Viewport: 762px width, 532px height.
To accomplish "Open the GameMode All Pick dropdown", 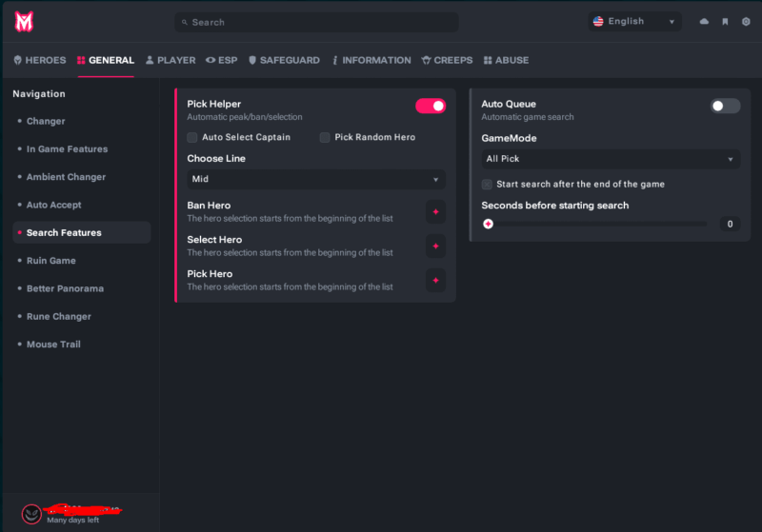I will [611, 159].
